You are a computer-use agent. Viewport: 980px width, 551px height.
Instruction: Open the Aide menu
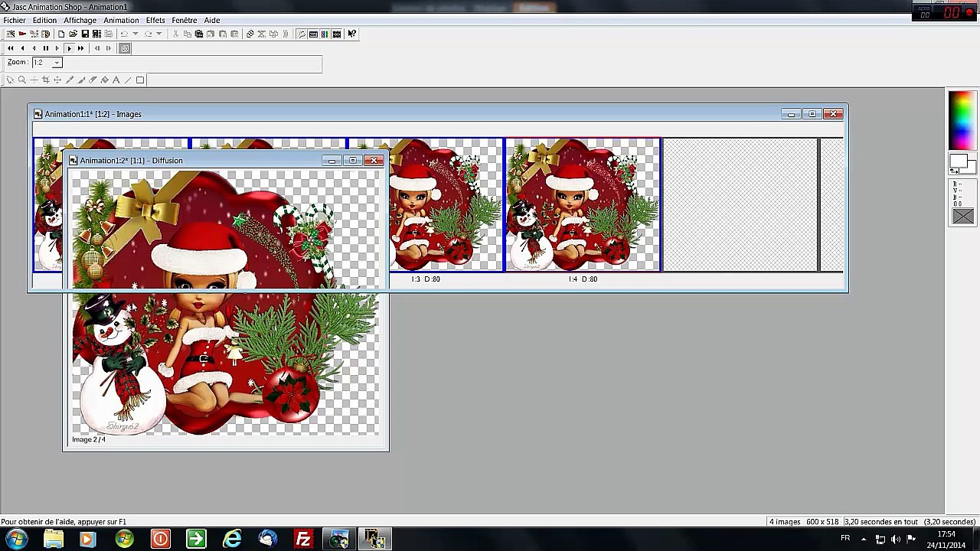point(212,20)
